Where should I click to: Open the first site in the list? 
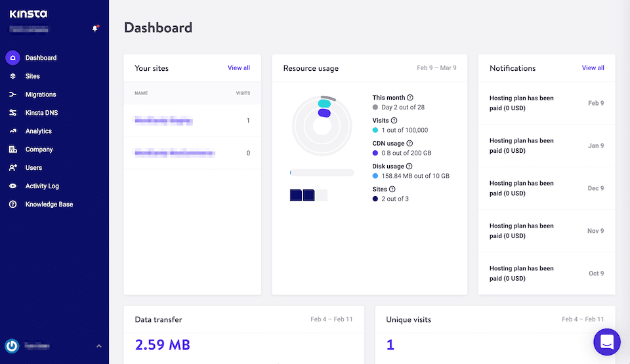pos(163,121)
